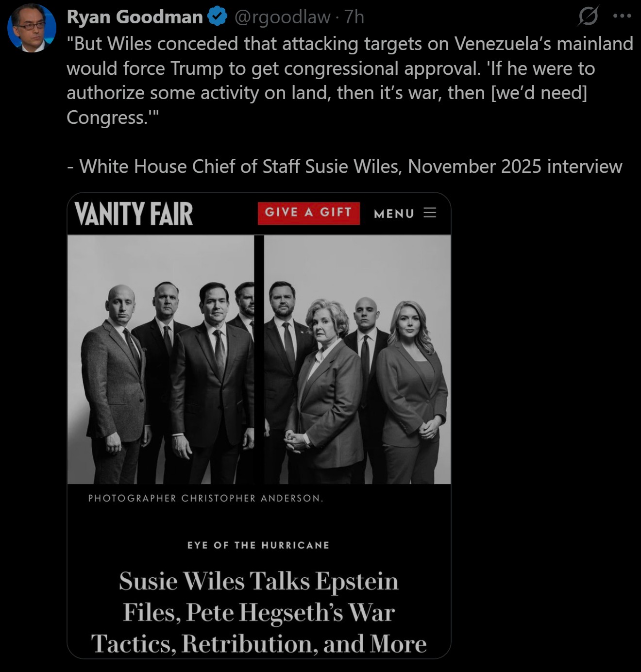Click the Grok slashed-circle icon

(588, 17)
